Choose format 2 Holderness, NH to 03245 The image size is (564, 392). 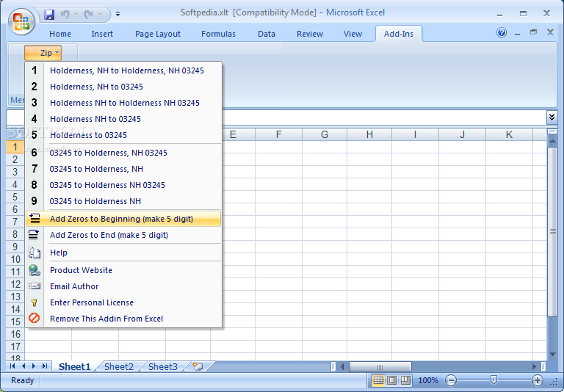click(x=123, y=87)
